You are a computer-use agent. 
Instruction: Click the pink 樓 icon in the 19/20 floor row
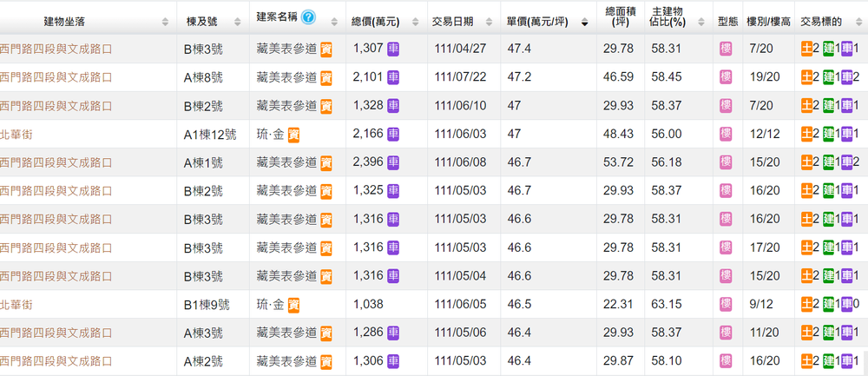(x=726, y=77)
